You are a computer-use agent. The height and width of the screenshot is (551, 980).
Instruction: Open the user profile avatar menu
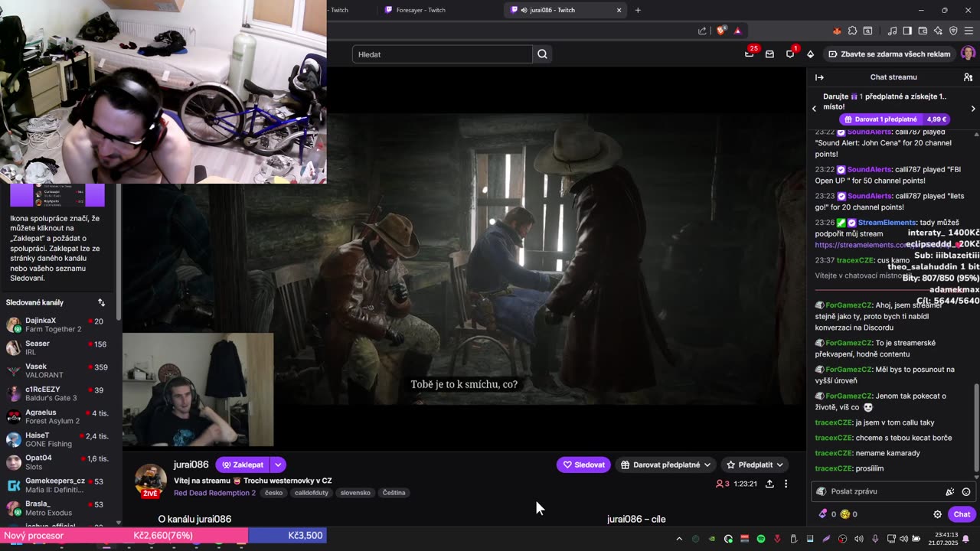968,54
